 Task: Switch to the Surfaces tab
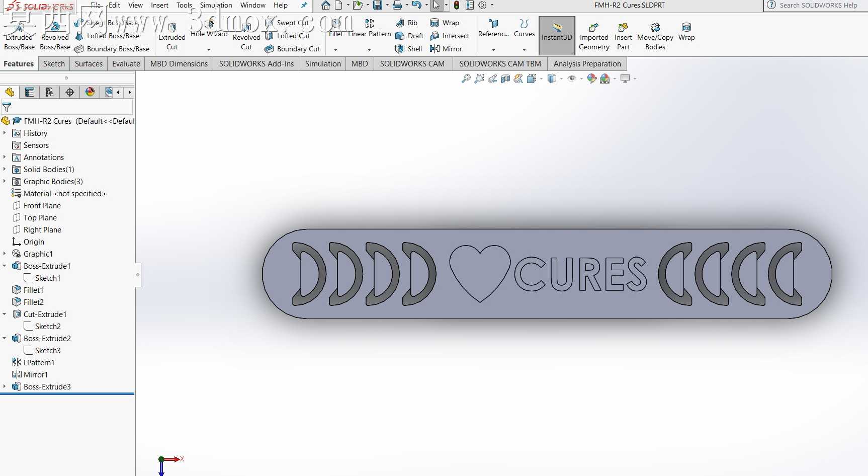click(89, 64)
